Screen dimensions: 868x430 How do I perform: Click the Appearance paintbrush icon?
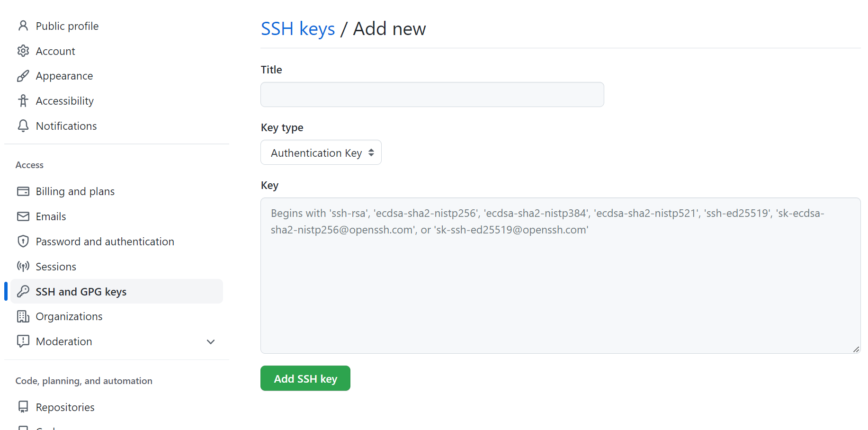(x=23, y=76)
